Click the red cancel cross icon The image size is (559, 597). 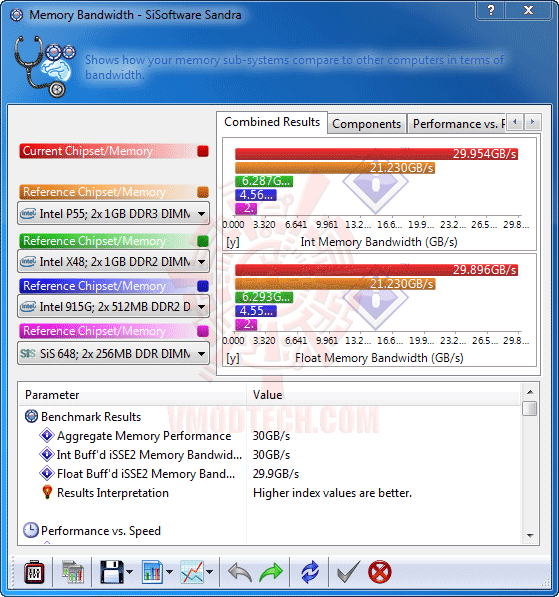point(380,572)
